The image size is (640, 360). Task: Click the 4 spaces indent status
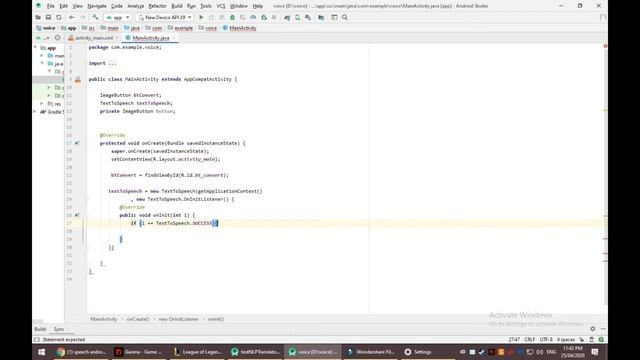(566, 340)
